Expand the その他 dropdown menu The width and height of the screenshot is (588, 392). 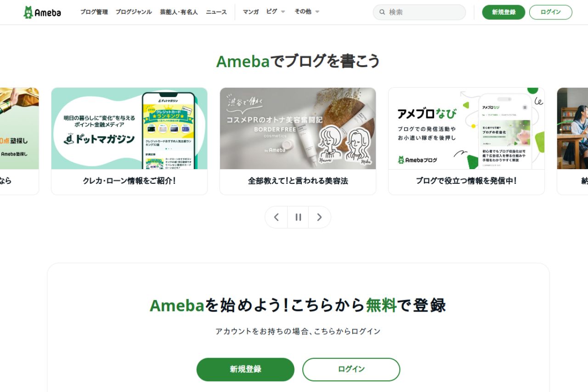point(307,12)
